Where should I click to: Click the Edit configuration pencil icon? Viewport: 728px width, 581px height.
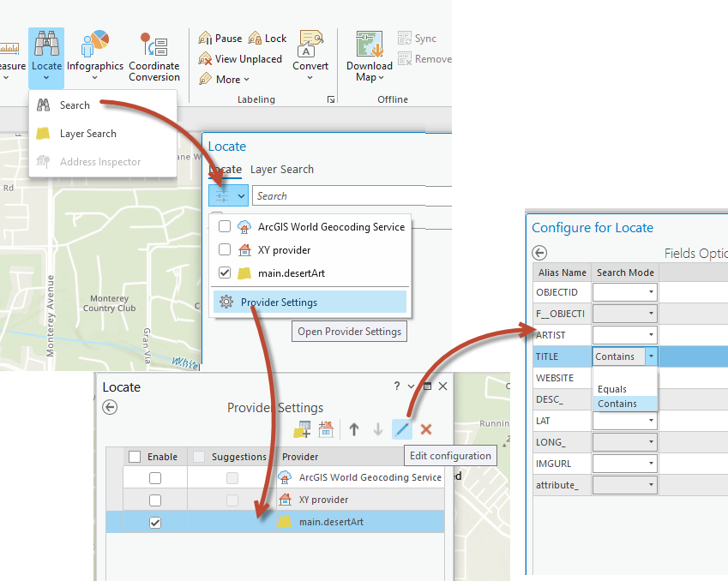click(x=402, y=429)
